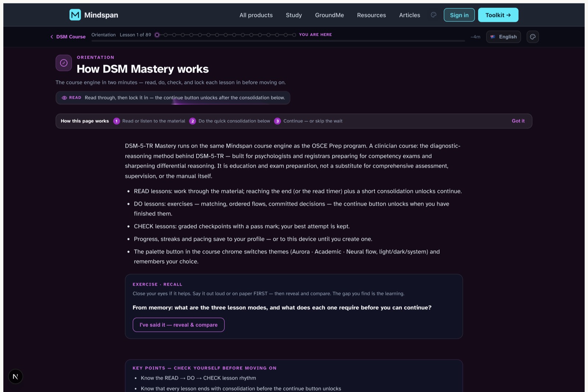Screen dimensions: 588x392
Task: Click 'Continue — or skip the wait' step text
Action: (x=313, y=121)
